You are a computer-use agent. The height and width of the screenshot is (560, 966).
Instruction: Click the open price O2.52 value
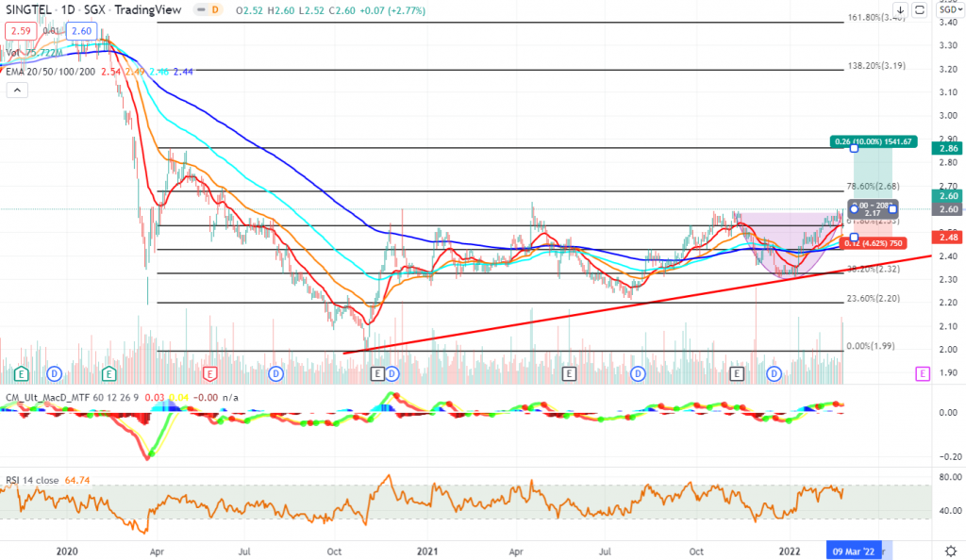click(x=249, y=10)
